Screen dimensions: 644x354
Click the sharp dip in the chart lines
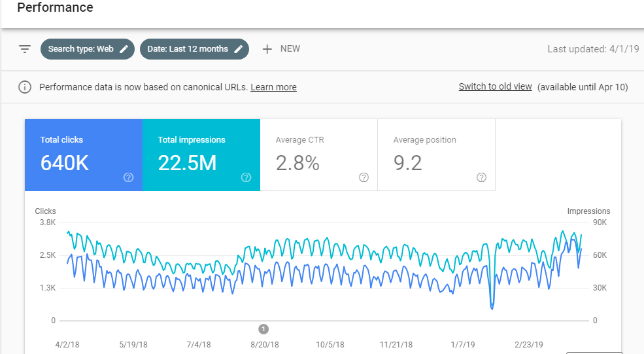tap(492, 305)
